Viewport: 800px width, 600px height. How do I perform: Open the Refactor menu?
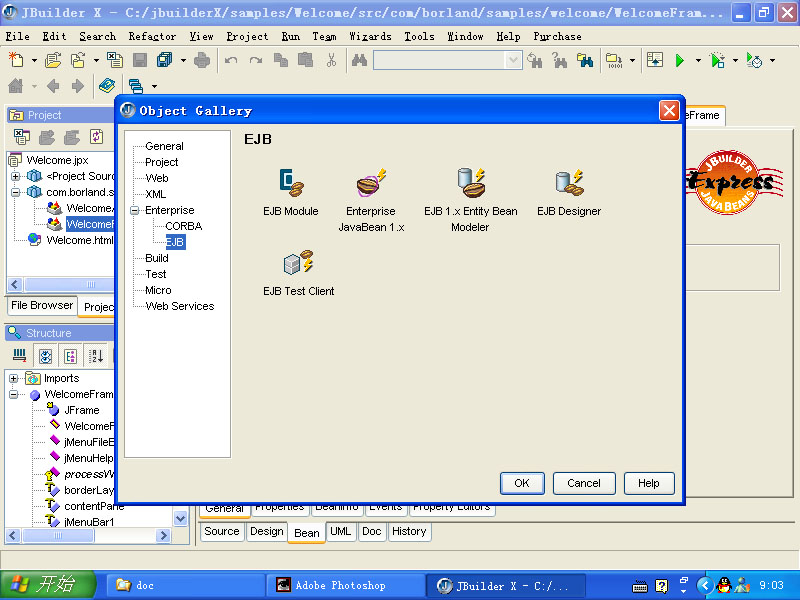pyautogui.click(x=152, y=36)
